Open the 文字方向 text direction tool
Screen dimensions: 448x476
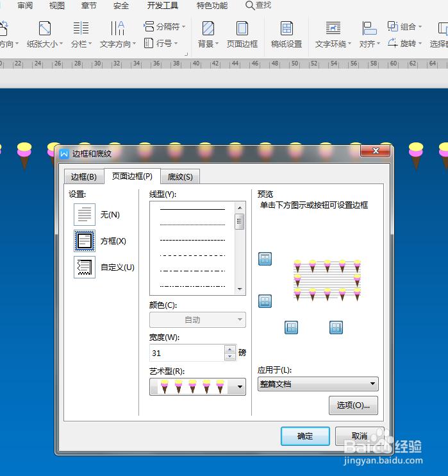point(118,34)
